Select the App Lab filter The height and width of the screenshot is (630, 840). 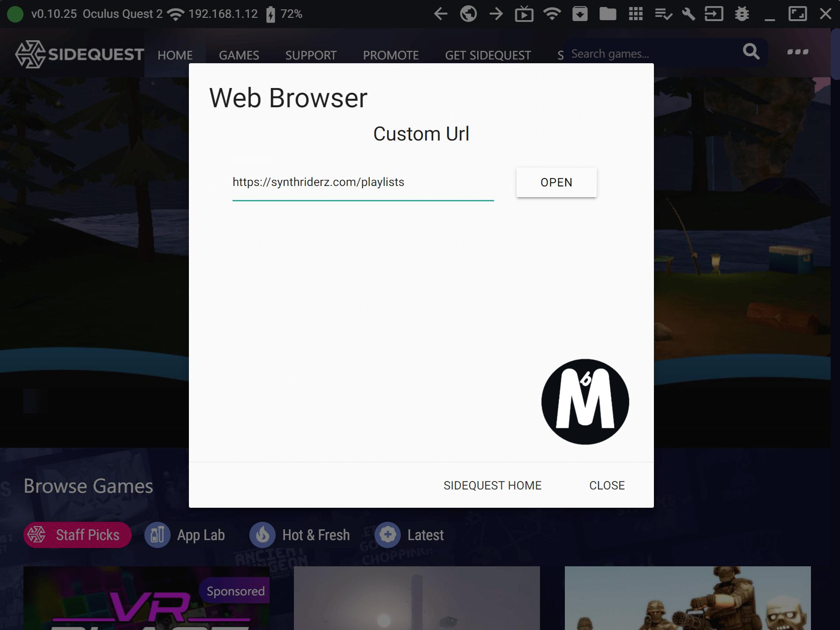click(x=185, y=534)
